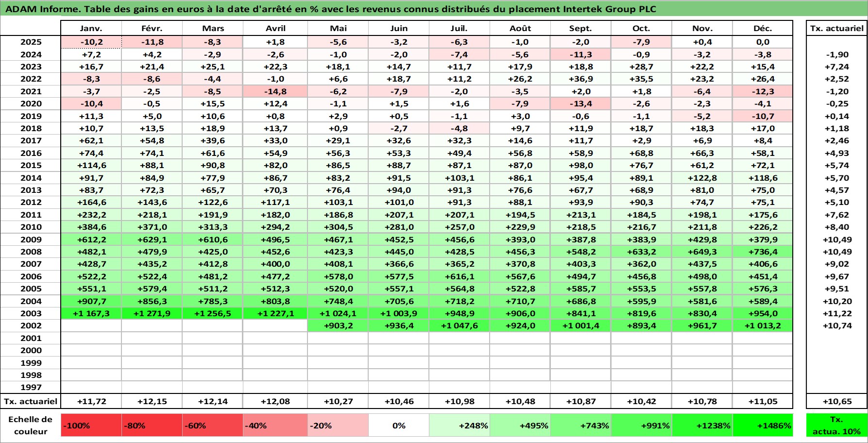
Task: Click the +10,27 actuarial rate under Mai
Action: 338,401
